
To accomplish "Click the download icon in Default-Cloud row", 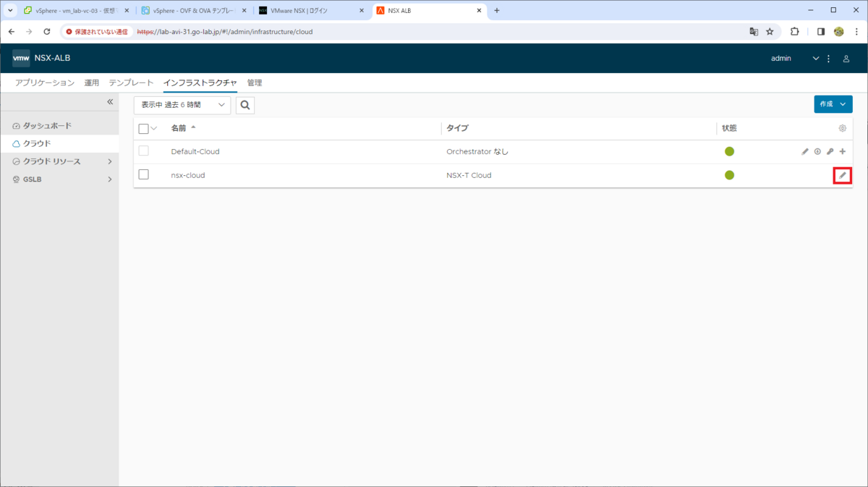I will [817, 152].
